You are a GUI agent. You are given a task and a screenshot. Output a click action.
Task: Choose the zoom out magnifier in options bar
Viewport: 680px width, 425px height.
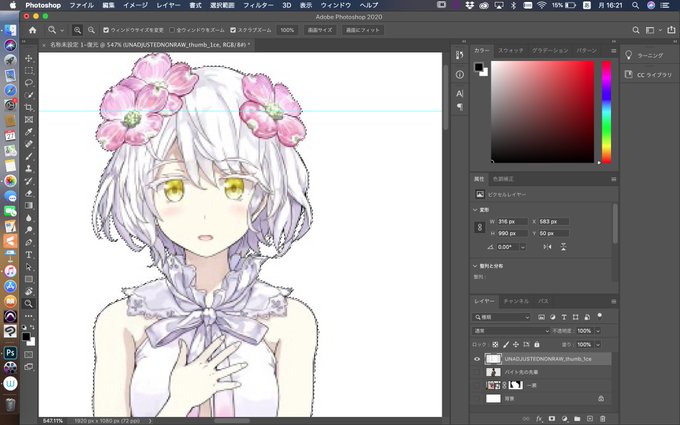(91, 30)
